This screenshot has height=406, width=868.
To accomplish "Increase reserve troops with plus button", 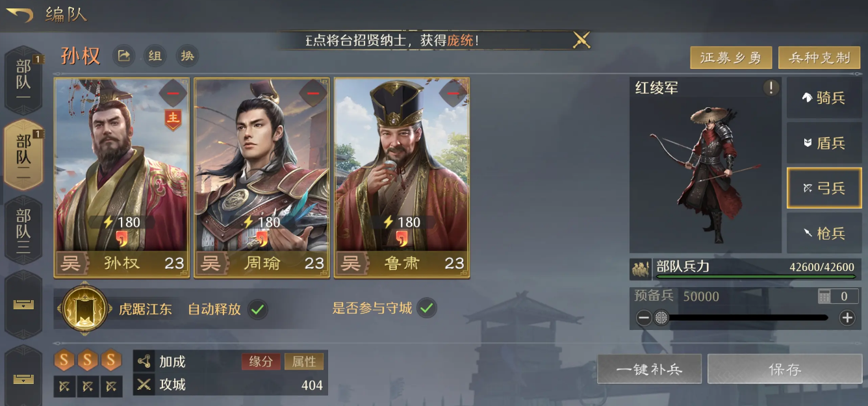I will [847, 318].
